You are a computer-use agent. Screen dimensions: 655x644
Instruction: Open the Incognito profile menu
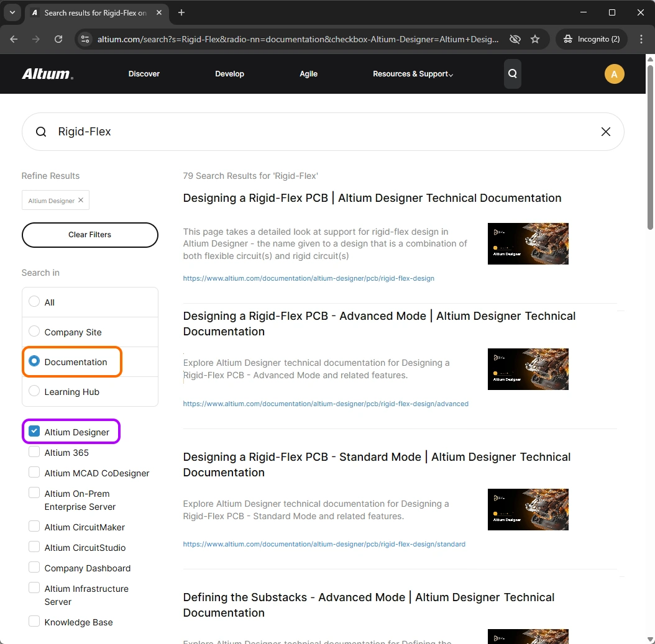[x=591, y=39]
